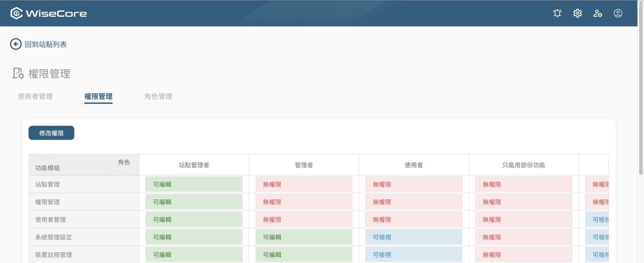Click 可編輯 for 站點管理者 in 系統管理設定 row
644x263 pixels.
(x=194, y=237)
